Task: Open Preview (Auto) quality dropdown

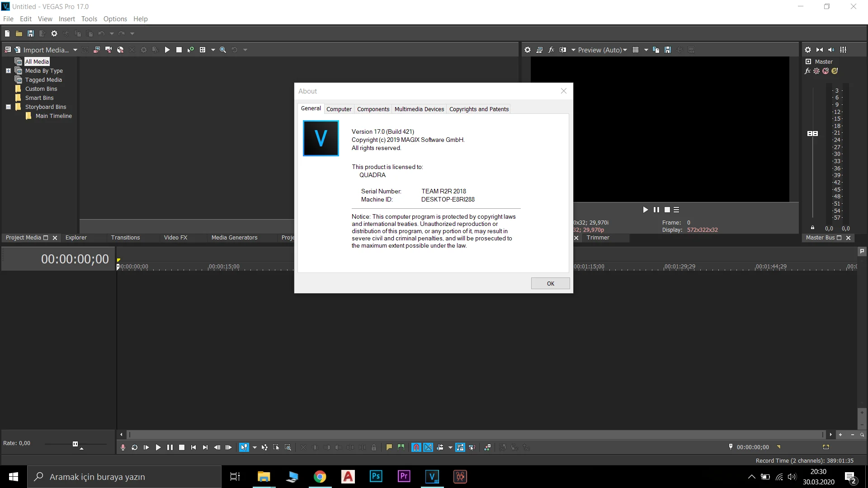Action: [602, 50]
